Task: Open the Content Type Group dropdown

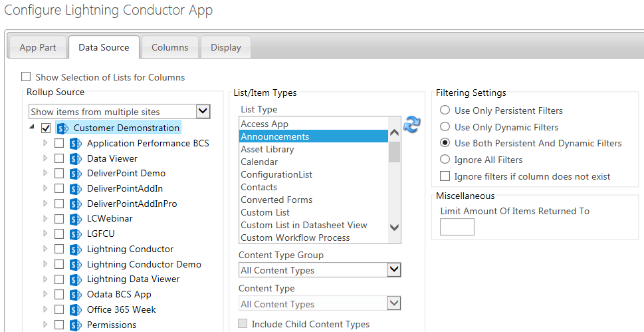Action: (394, 269)
